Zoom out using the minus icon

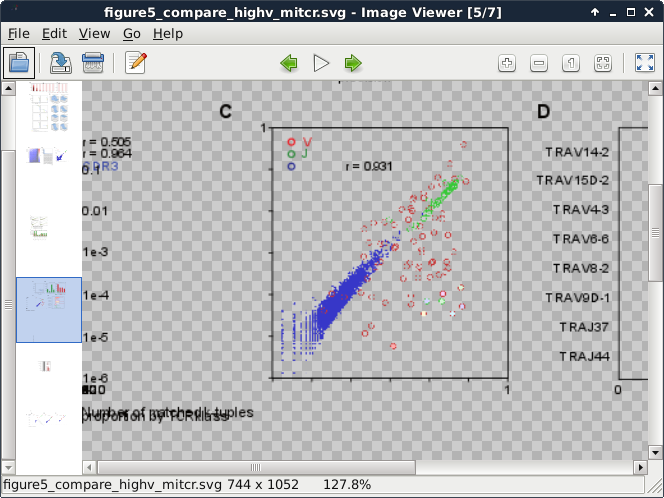[x=539, y=63]
